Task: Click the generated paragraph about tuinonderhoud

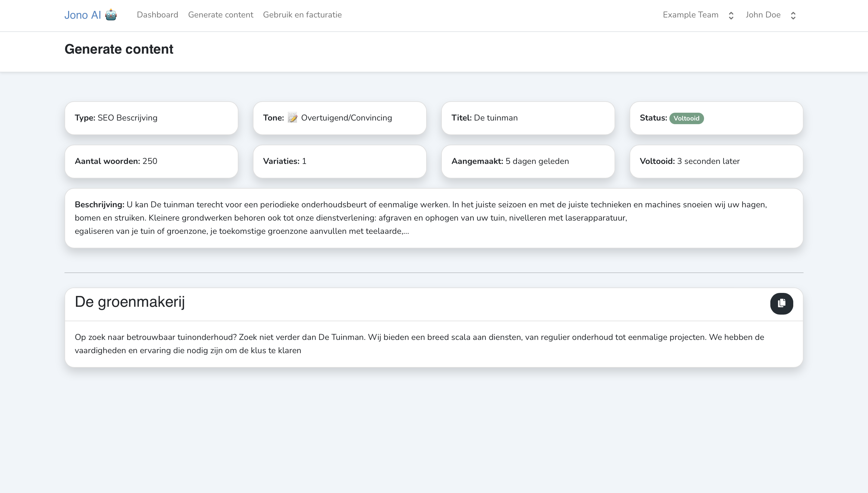Action: pos(419,344)
